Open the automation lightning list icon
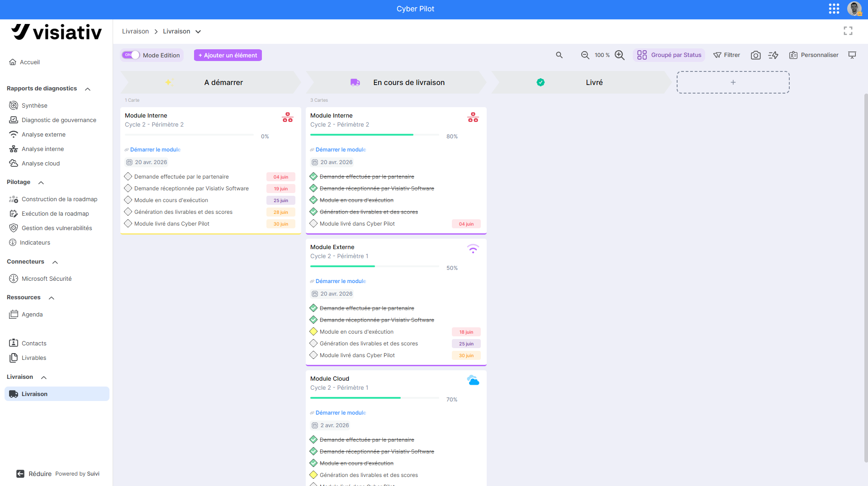 pos(773,55)
